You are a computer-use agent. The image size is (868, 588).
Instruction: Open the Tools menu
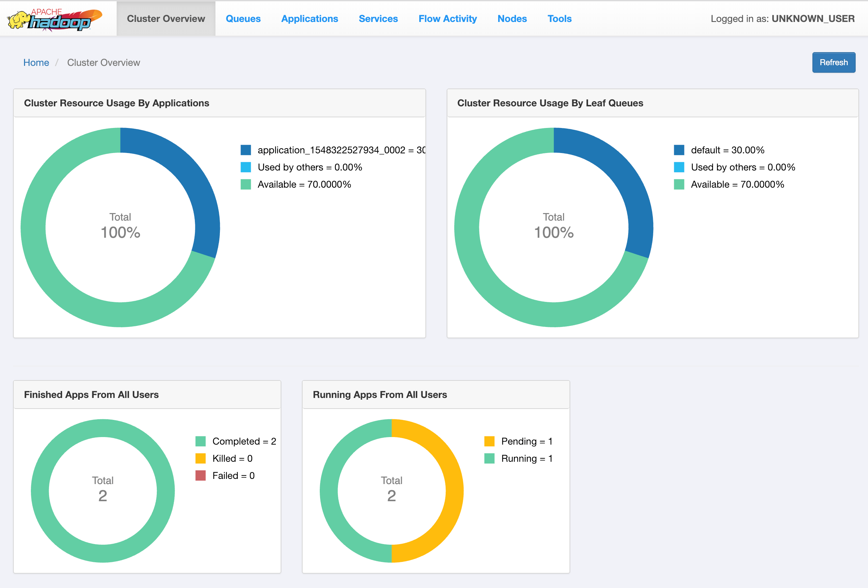tap(559, 18)
